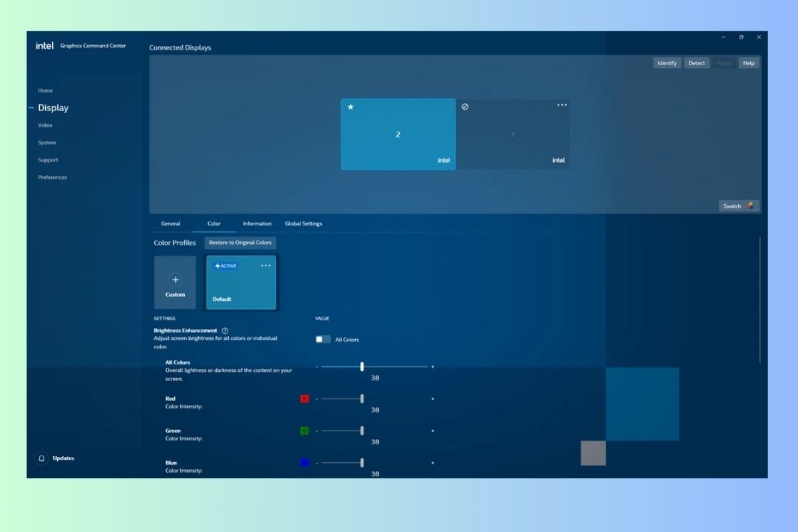Viewport: 798px width, 532px height.
Task: Open Support section in sidebar
Action: (x=48, y=160)
